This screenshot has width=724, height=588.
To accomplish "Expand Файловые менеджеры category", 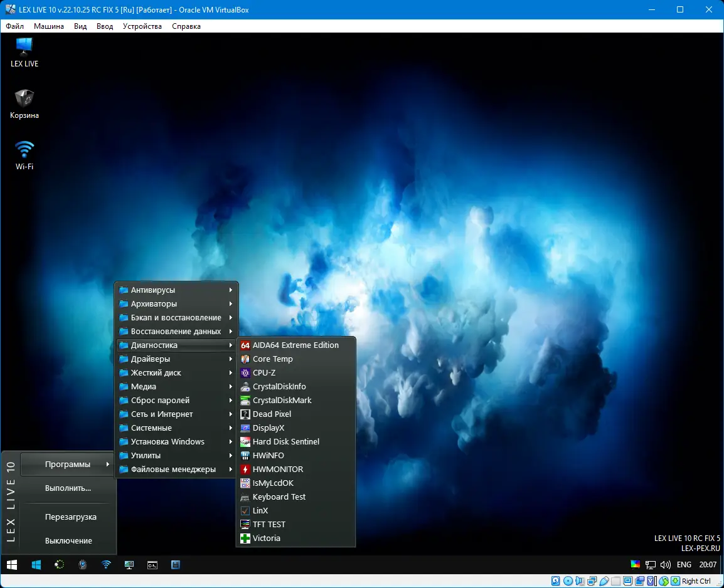I will (176, 470).
